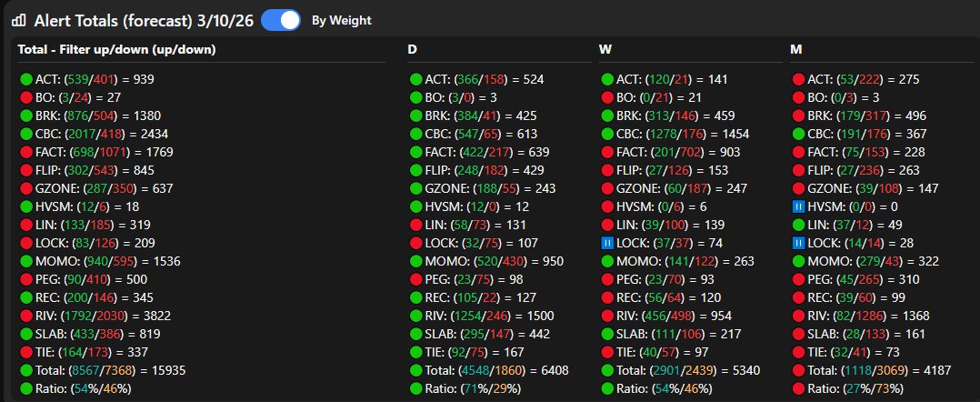Click the Ratio (71%/29%) row

465,388
